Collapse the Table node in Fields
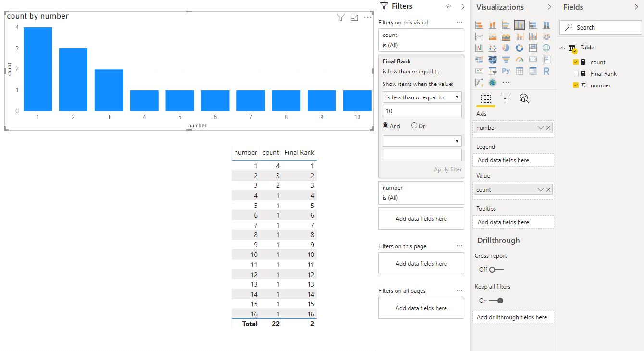This screenshot has height=351, width=644. pyautogui.click(x=563, y=48)
